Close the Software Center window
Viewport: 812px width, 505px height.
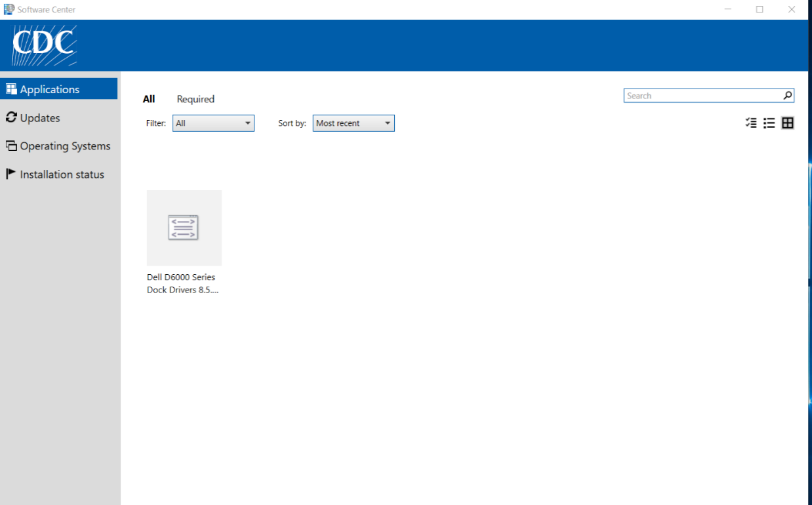pyautogui.click(x=792, y=9)
